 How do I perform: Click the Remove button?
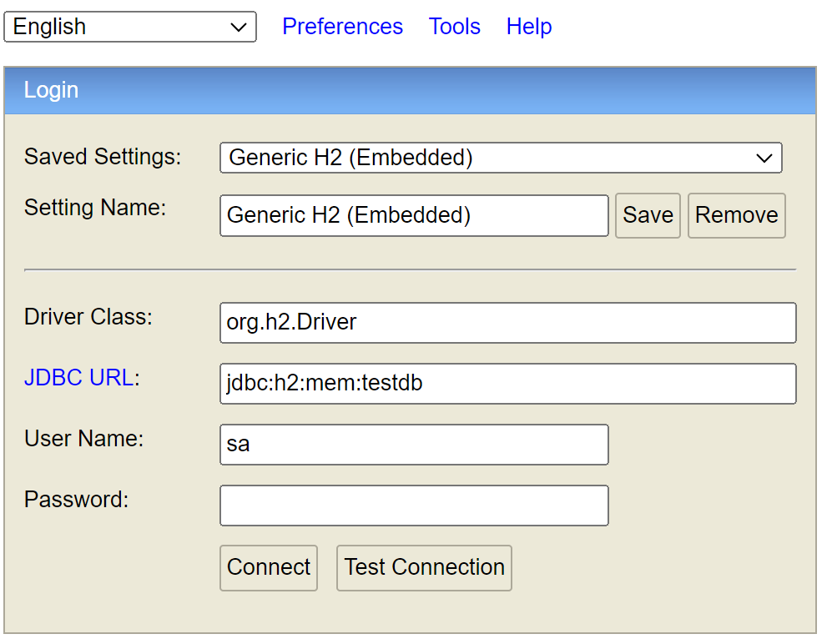(x=737, y=215)
